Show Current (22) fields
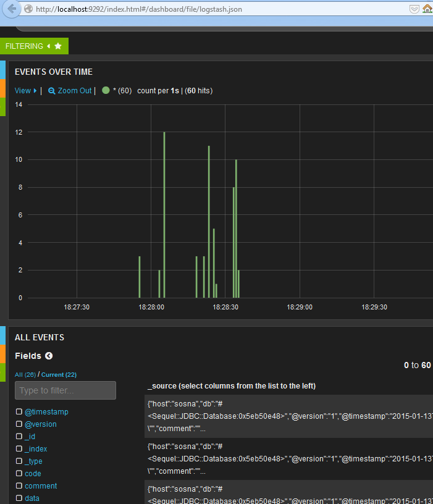Viewport: 433px width, 504px height. [59, 374]
